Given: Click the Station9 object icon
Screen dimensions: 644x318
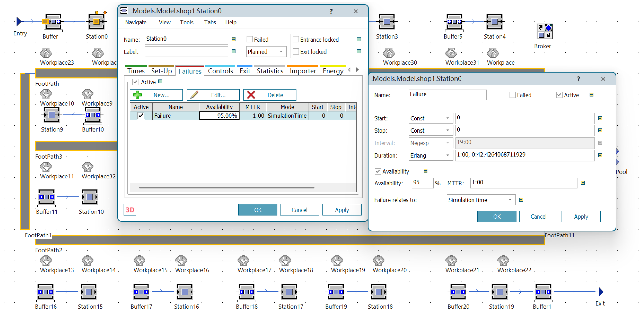Looking at the screenshot, I should (x=51, y=115).
